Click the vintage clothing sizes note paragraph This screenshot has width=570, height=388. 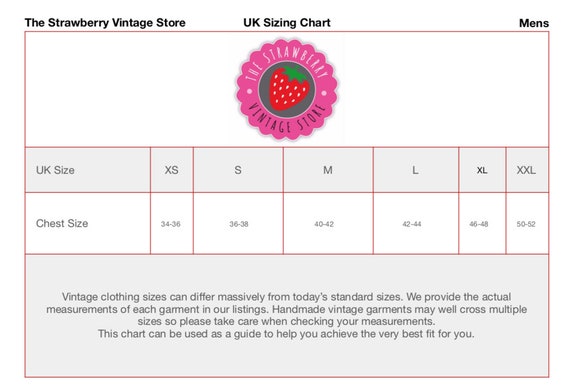point(286,315)
